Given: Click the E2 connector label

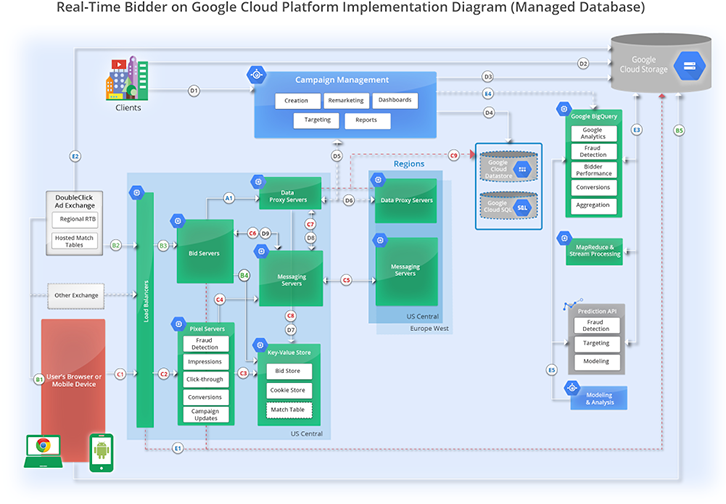Looking at the screenshot, I should (75, 156).
